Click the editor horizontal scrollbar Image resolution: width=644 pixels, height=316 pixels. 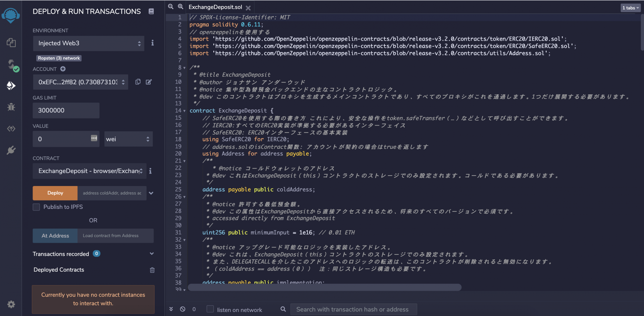pos(324,287)
